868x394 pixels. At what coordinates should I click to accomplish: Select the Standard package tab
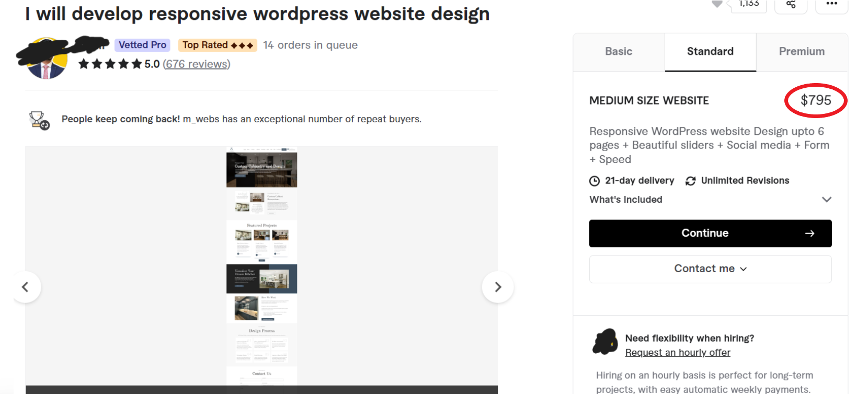click(710, 52)
